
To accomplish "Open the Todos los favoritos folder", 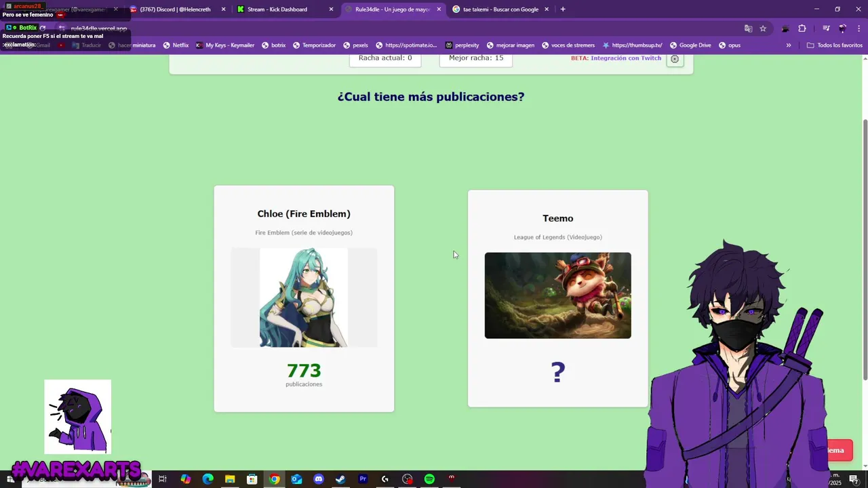I will tap(834, 45).
